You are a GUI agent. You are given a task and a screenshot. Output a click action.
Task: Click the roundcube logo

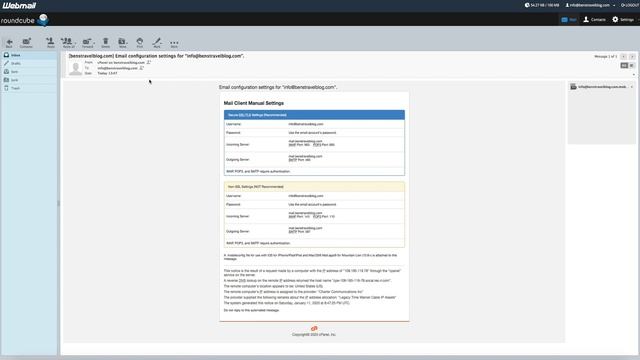(24, 20)
